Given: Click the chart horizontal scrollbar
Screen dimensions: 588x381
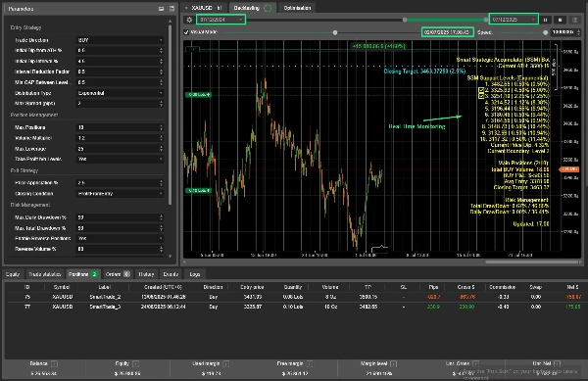Looking at the screenshot, I should coord(532,262).
